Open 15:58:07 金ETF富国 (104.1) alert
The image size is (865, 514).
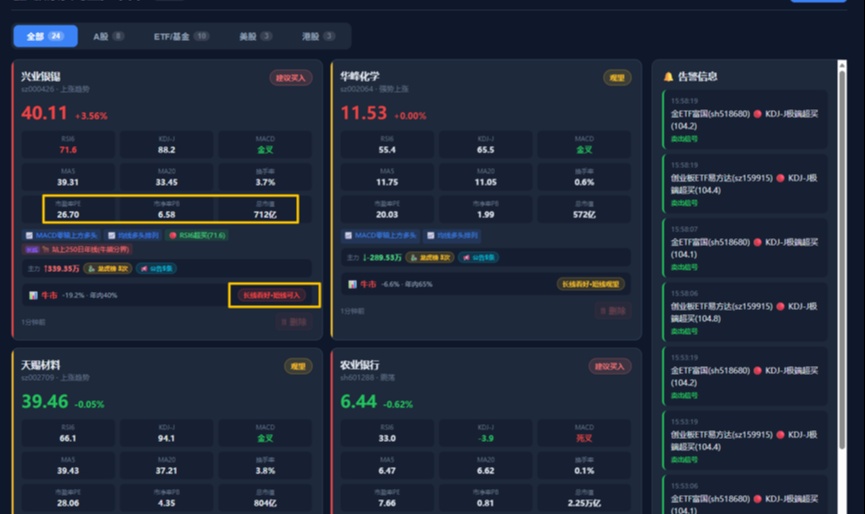(745, 248)
